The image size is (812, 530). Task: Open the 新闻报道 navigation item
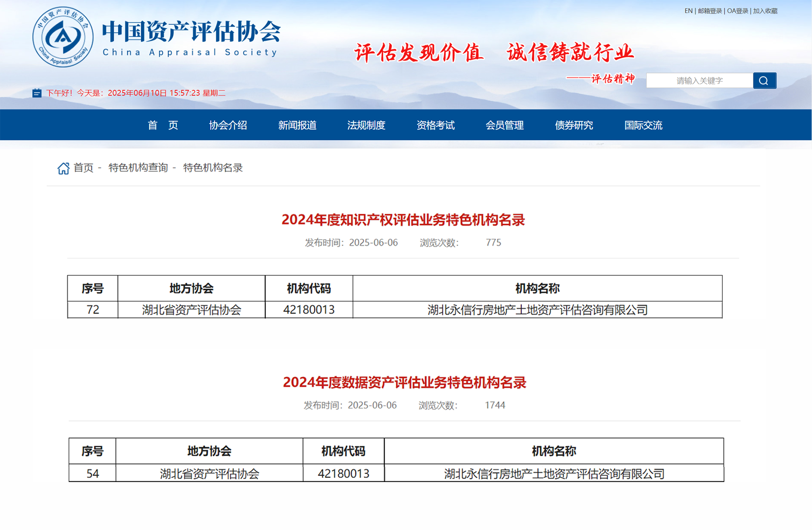pyautogui.click(x=297, y=125)
